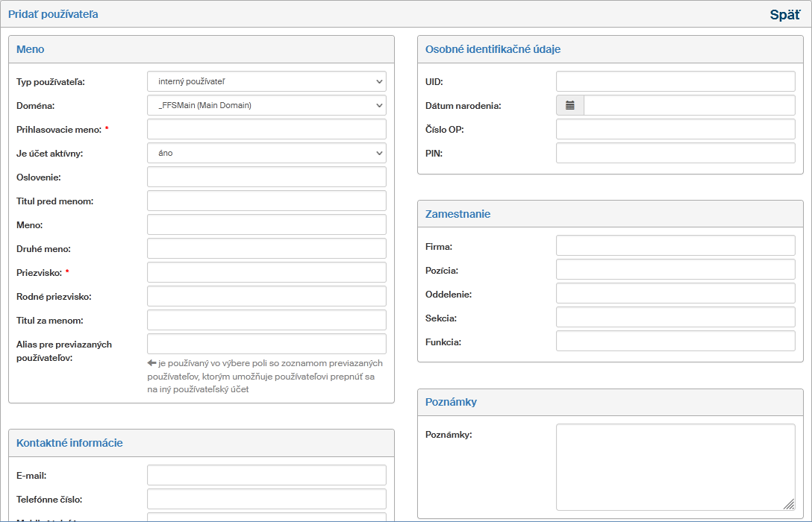Click into the Druhé meno field

[x=266, y=248]
